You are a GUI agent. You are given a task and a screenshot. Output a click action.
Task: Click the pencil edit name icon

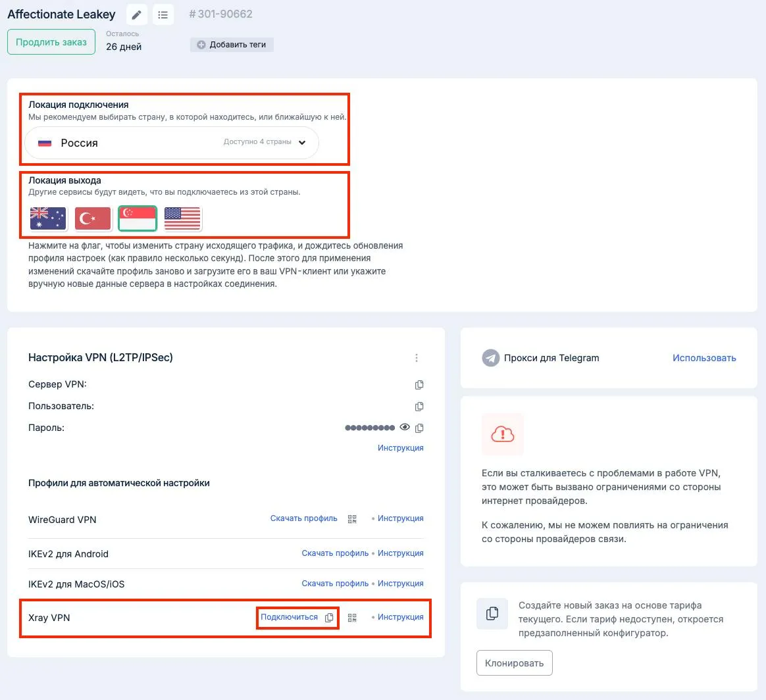tap(137, 14)
